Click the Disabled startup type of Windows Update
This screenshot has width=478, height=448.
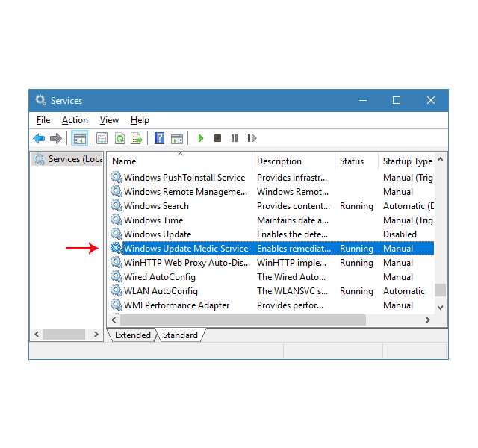pos(400,234)
